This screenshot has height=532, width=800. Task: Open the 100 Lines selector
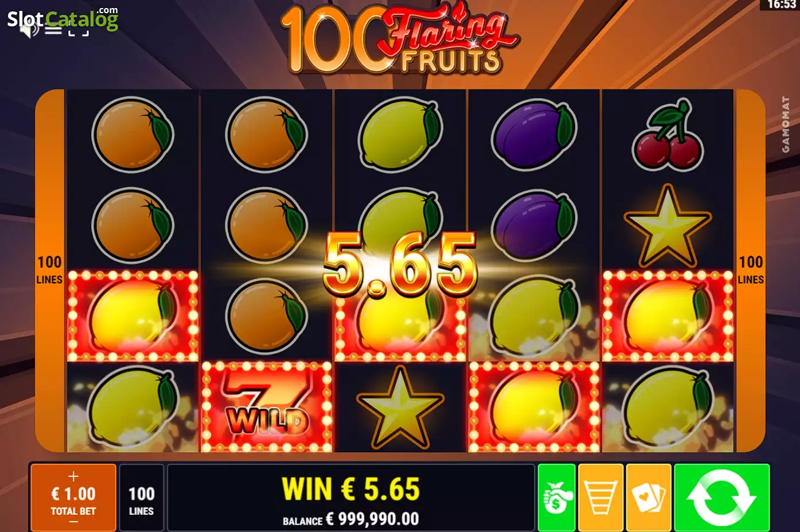point(141,498)
